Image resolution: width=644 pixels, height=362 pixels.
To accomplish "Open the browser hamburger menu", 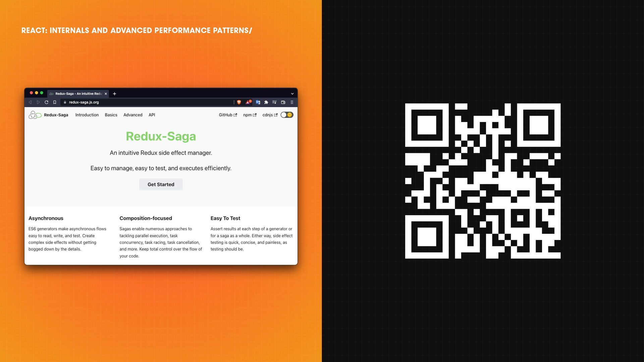I will (292, 102).
